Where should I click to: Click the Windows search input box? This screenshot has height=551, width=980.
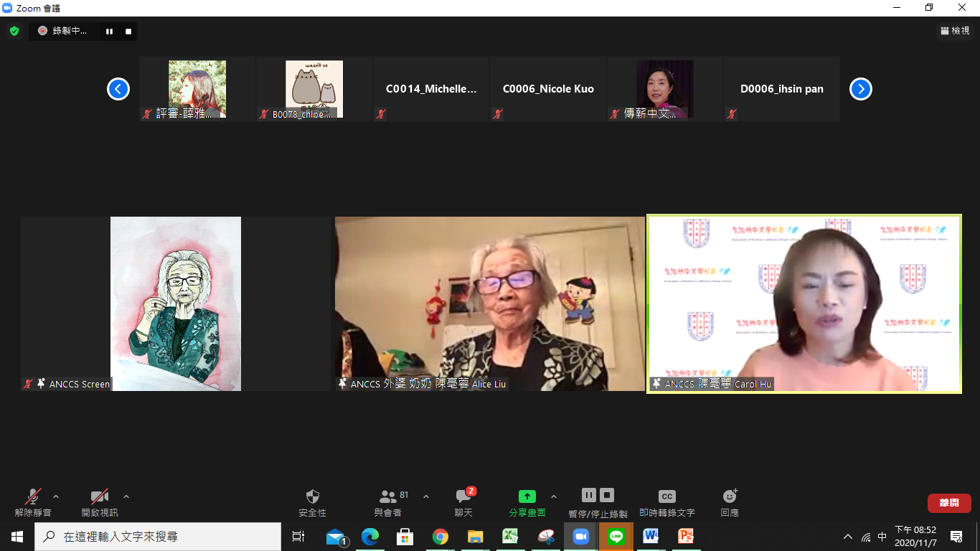click(158, 537)
